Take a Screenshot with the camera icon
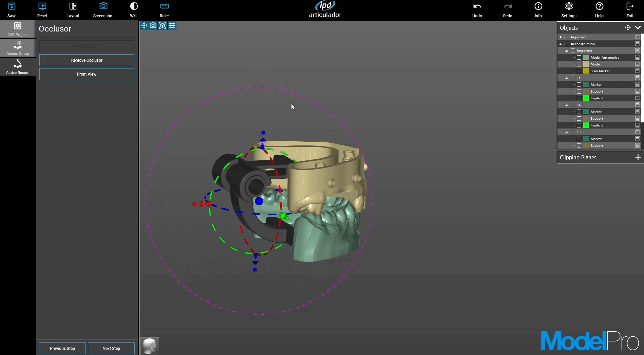644x355 pixels. point(103,6)
